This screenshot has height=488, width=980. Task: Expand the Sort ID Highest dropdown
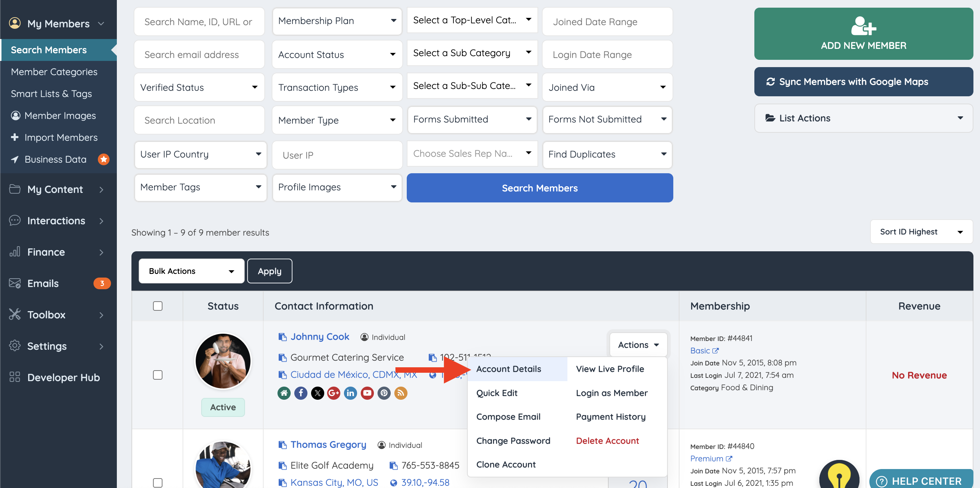click(921, 232)
